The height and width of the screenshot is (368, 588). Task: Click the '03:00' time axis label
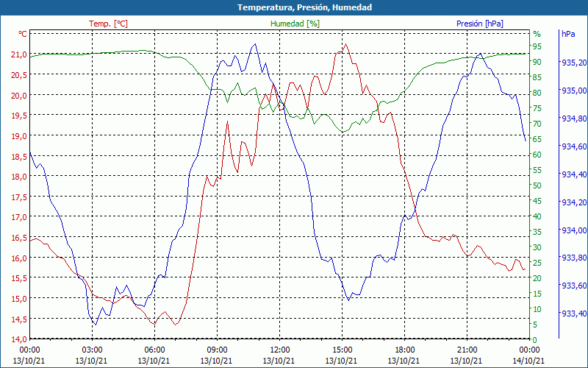(x=92, y=350)
